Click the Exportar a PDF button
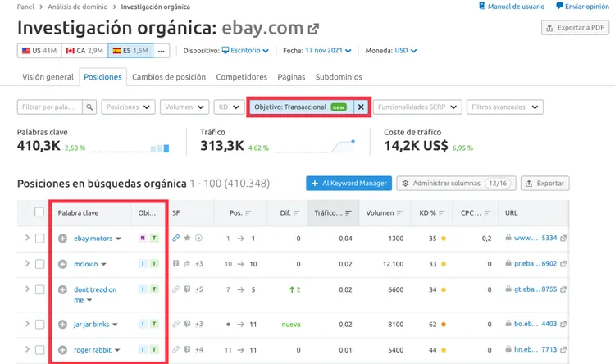This screenshot has height=364, width=615. pos(575,28)
